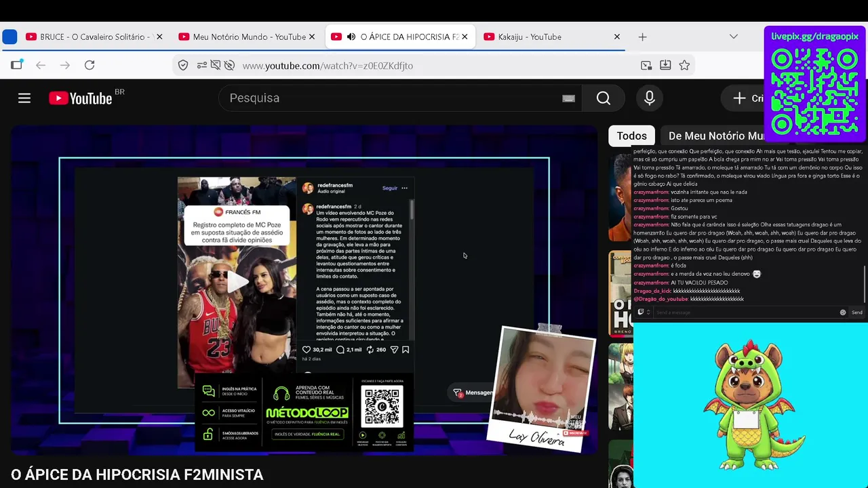Viewport: 868px width, 488px height.
Task: Open the YouTube guide hamburger menu
Action: click(x=24, y=98)
